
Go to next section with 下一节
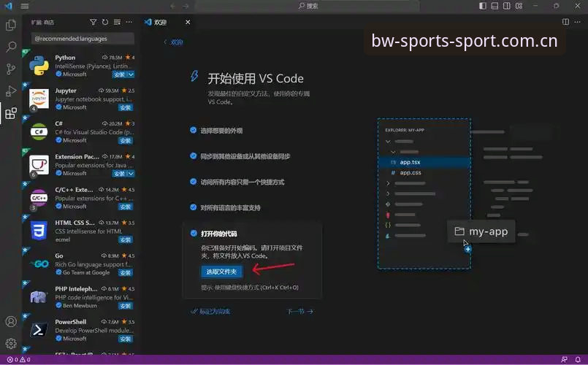[300, 311]
